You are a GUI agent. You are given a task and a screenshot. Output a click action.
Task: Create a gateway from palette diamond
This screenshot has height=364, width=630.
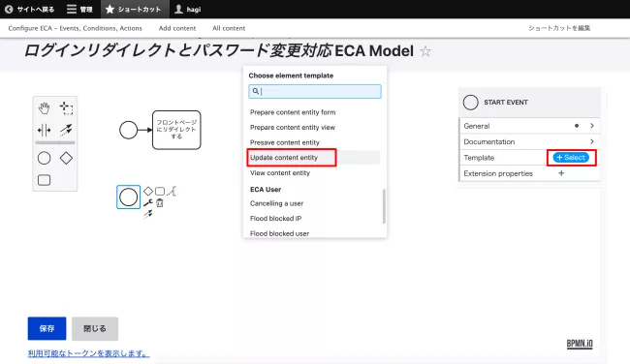[66, 158]
